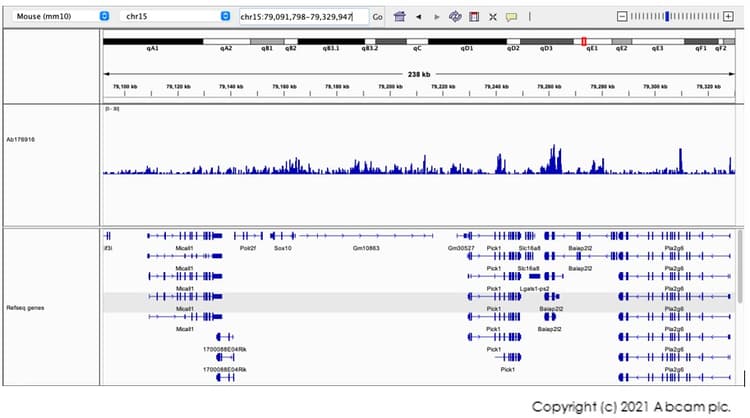The height and width of the screenshot is (418, 750).
Task: Click the locus coordinates input field
Action: pyautogui.click(x=303, y=17)
